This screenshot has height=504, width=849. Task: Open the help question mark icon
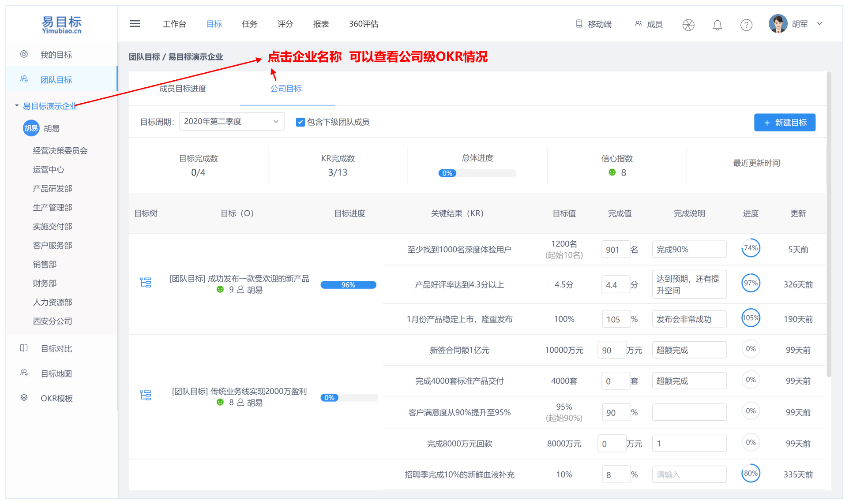tap(746, 25)
